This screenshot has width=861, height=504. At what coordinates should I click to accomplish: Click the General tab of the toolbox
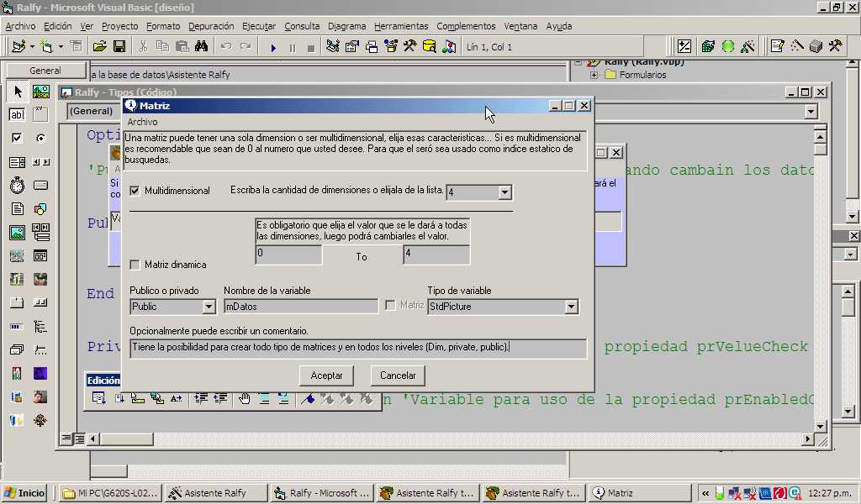[45, 71]
